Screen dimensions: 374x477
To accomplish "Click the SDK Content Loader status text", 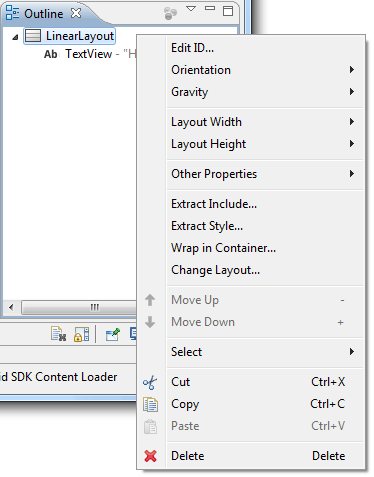I will click(x=59, y=377).
